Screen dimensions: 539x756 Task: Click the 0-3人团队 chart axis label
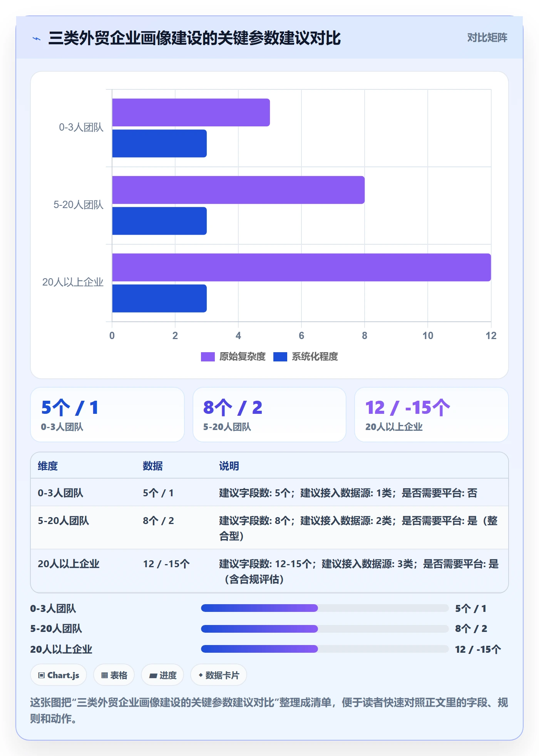(81, 128)
